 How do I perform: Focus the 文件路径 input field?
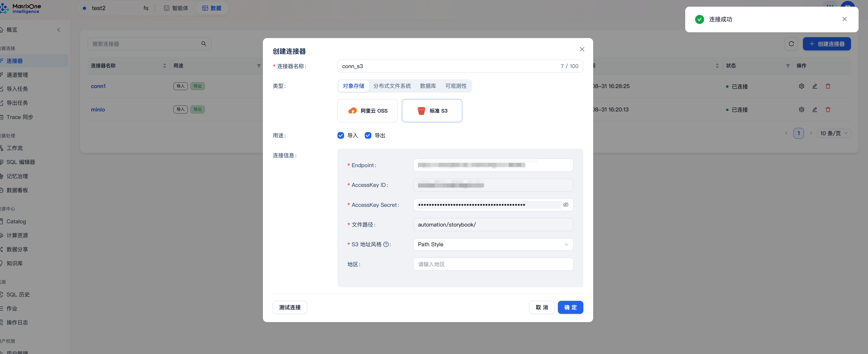pos(493,225)
